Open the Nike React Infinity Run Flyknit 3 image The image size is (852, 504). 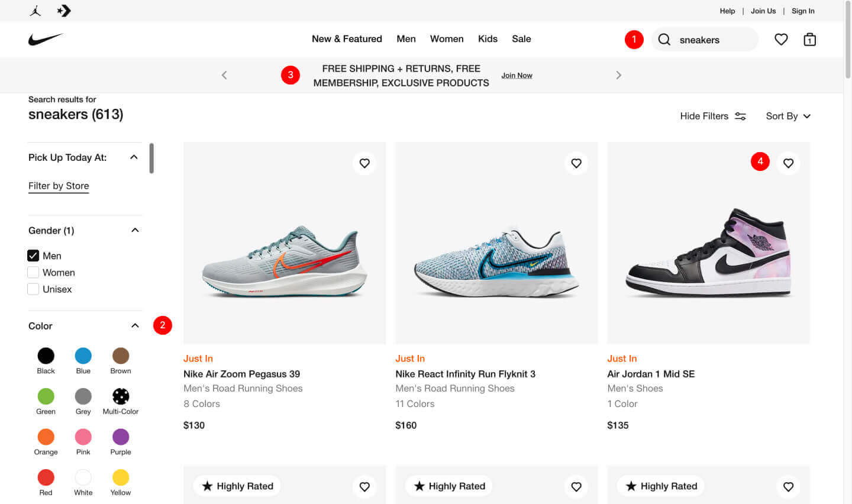pos(496,243)
